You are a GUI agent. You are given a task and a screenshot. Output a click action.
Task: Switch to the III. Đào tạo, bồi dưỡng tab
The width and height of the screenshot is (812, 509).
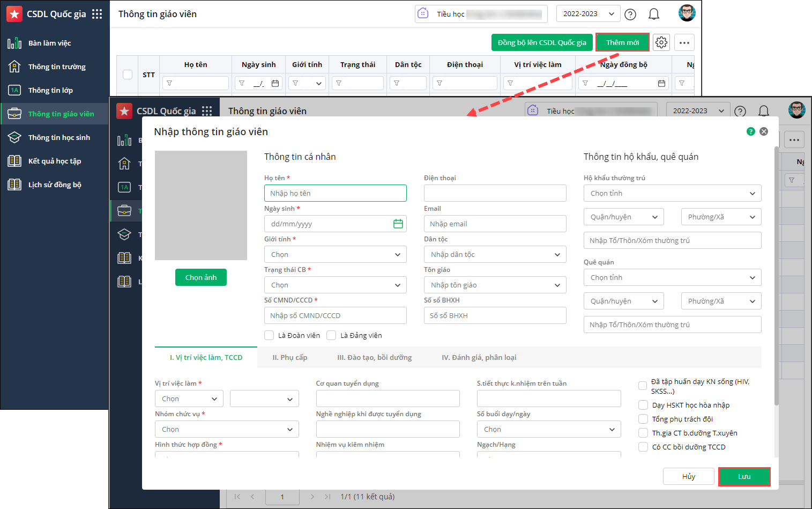375,357
